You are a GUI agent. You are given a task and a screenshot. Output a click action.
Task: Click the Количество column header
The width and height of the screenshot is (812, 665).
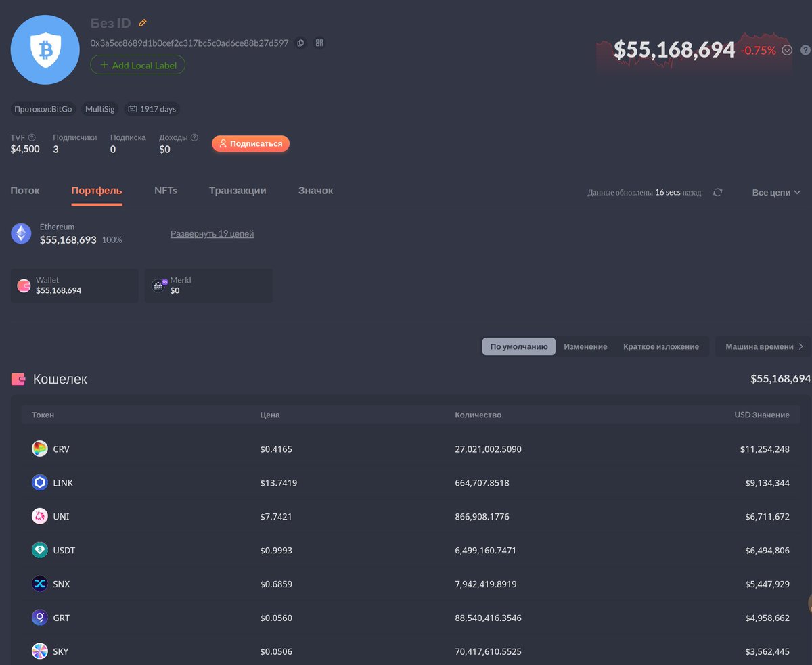coord(478,415)
